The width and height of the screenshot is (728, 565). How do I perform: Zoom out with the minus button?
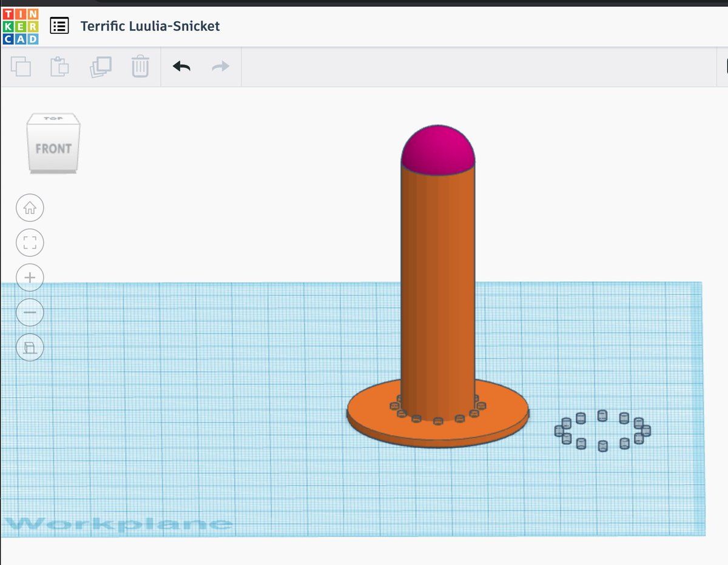[30, 313]
